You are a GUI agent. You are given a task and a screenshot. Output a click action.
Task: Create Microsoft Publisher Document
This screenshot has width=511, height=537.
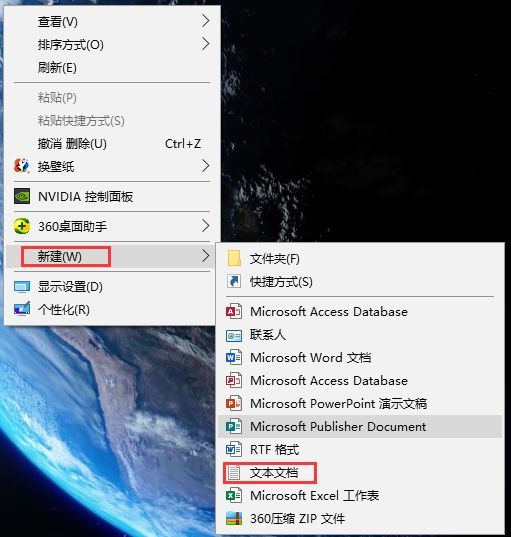(x=360, y=426)
